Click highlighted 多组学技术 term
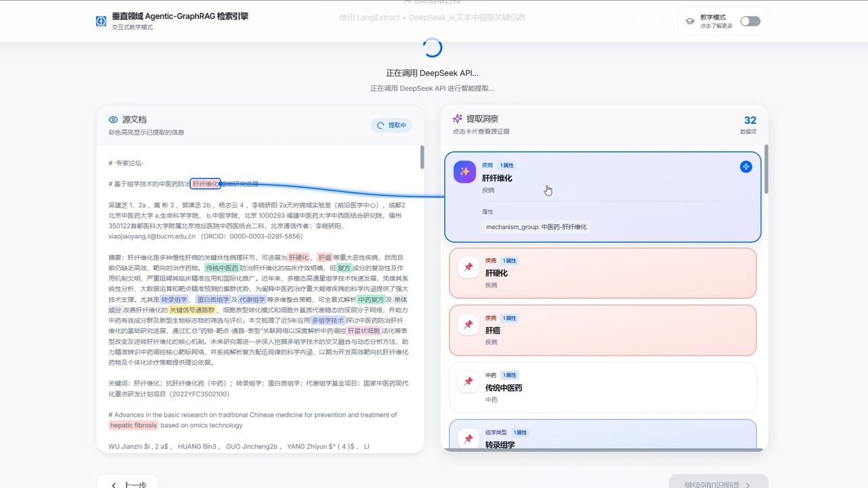The image size is (868, 488). 328,321
